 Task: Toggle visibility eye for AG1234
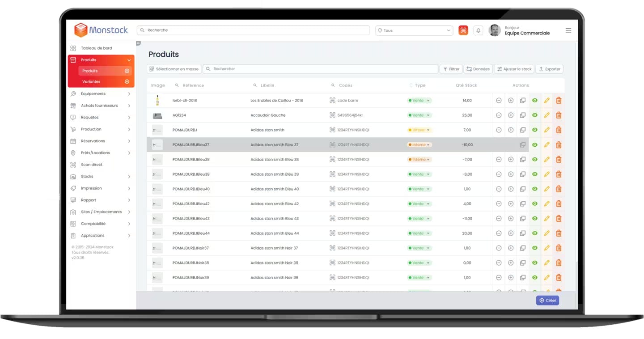pos(534,115)
